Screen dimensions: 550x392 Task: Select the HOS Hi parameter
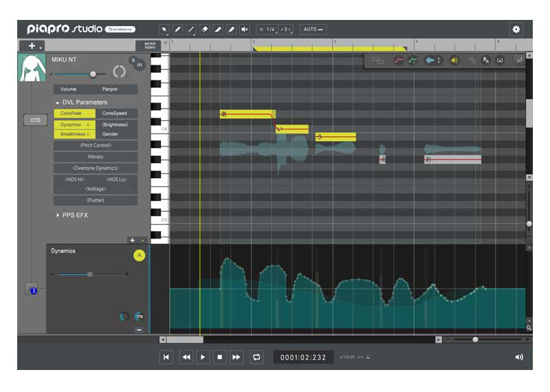click(74, 179)
